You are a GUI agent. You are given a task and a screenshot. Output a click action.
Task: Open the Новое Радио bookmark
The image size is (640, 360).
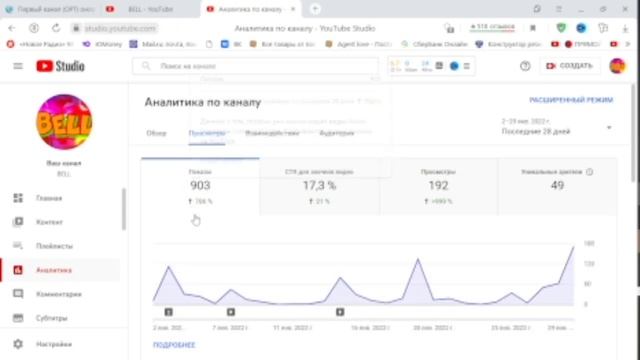[40, 44]
